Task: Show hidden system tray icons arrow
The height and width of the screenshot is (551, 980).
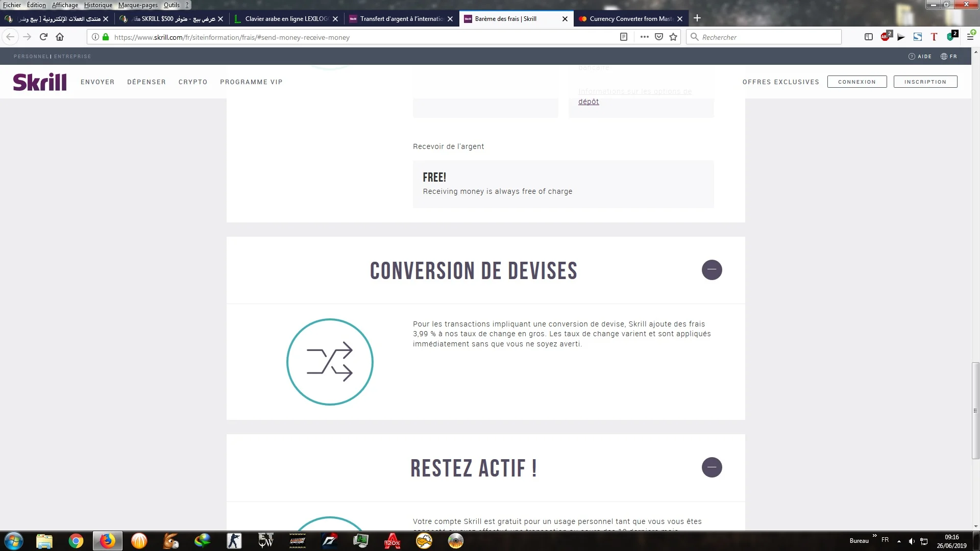Action: coord(899,541)
